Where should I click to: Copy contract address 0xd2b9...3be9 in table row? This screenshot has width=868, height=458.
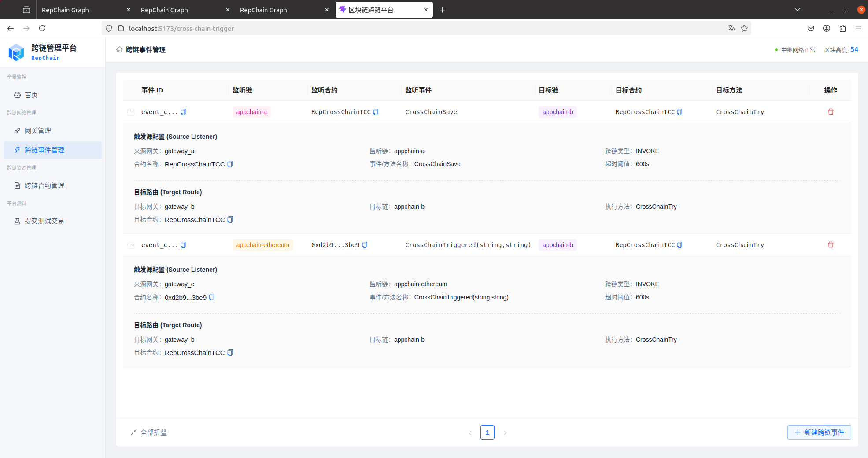pyautogui.click(x=365, y=245)
